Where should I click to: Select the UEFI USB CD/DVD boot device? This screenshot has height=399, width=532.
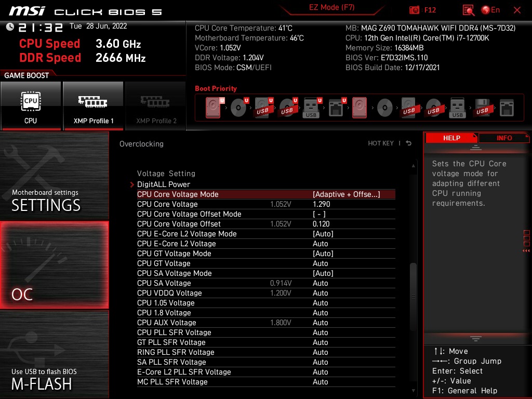coord(288,108)
